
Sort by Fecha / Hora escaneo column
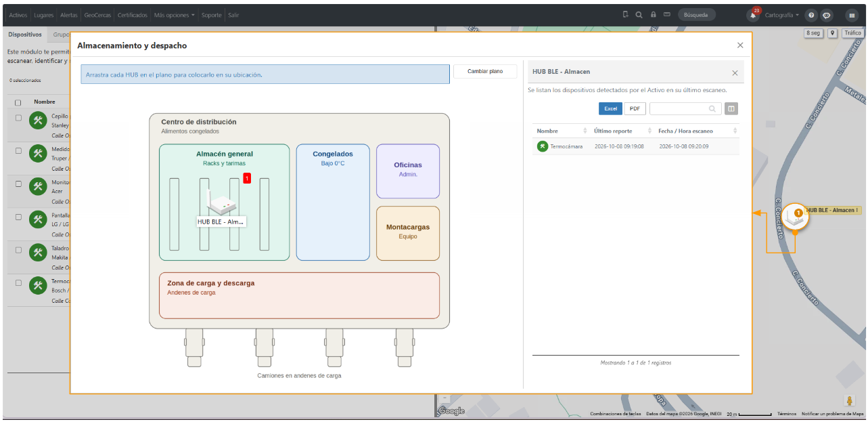pyautogui.click(x=698, y=131)
